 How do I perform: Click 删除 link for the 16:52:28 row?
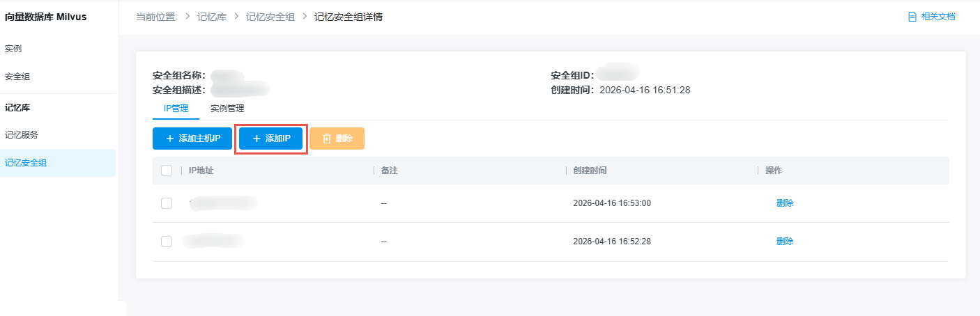(785, 242)
